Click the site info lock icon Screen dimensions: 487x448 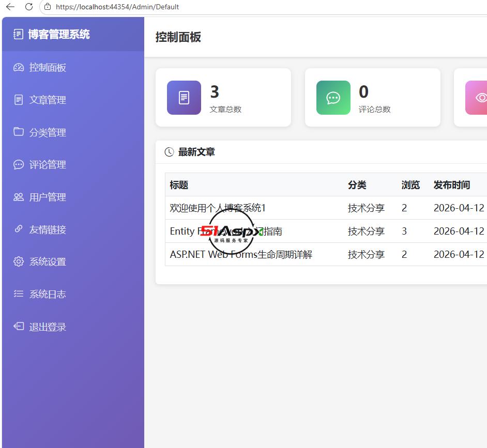tap(48, 7)
